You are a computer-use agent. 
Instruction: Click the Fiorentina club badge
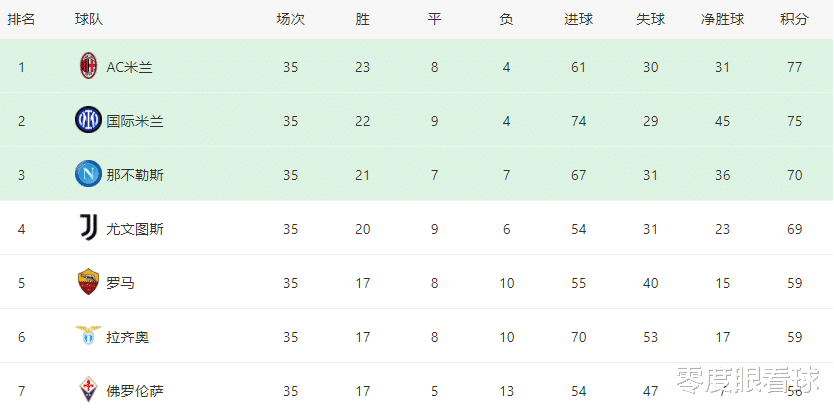pyautogui.click(x=88, y=390)
